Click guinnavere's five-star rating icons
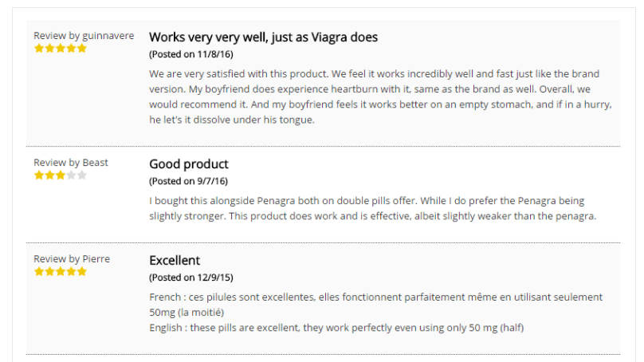The height and width of the screenshot is (362, 644). (x=61, y=49)
